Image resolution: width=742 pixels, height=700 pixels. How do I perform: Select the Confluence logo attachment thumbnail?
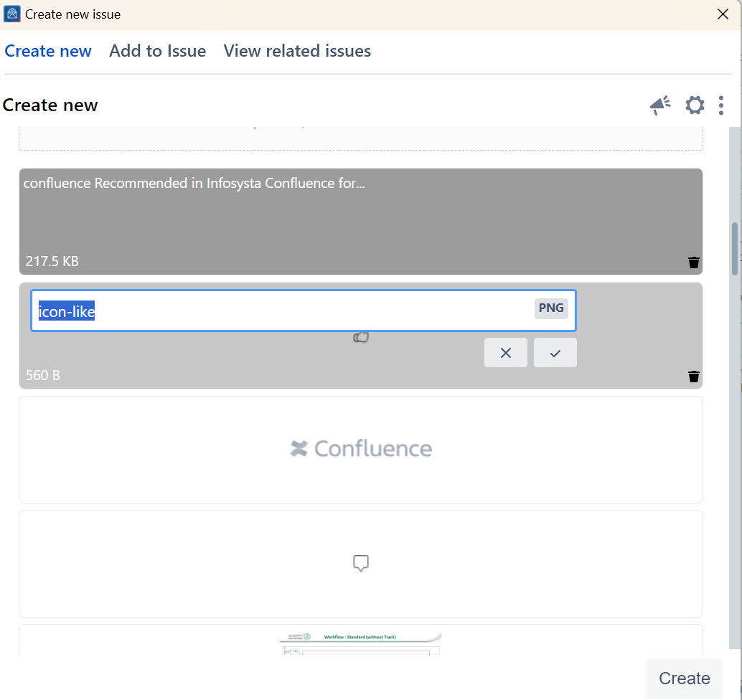point(360,450)
